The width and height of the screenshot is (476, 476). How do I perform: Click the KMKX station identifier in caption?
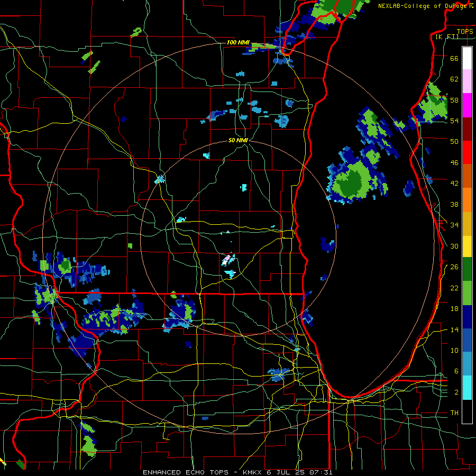point(253,472)
